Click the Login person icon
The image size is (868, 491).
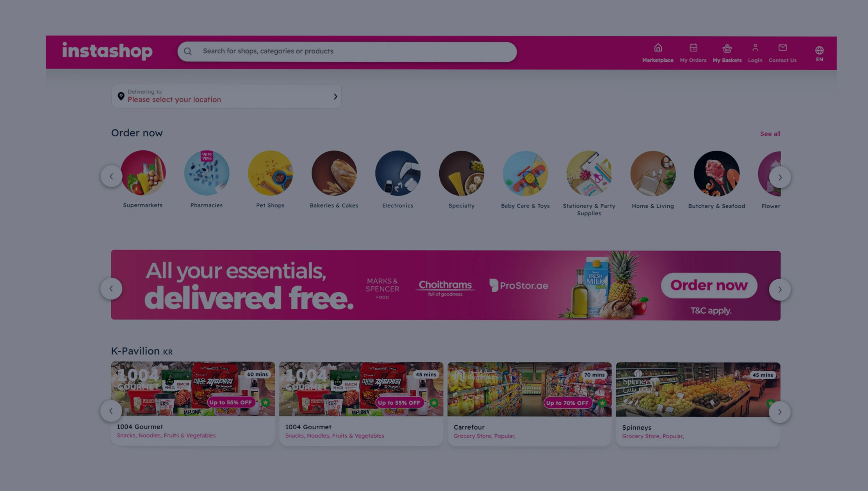[755, 48]
